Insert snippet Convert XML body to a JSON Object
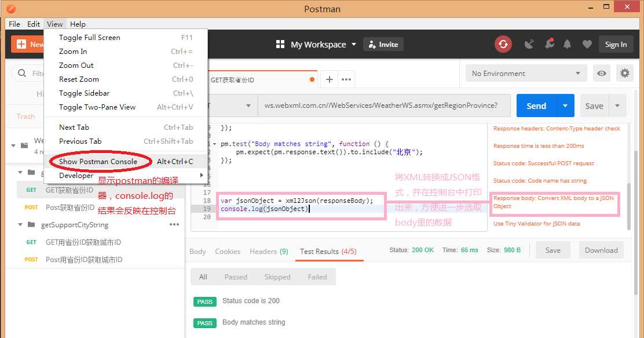This screenshot has height=338, width=644. [554, 202]
